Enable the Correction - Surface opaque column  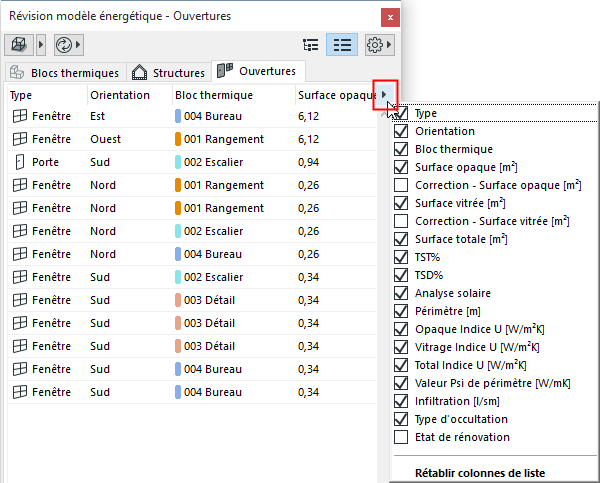tap(401, 185)
